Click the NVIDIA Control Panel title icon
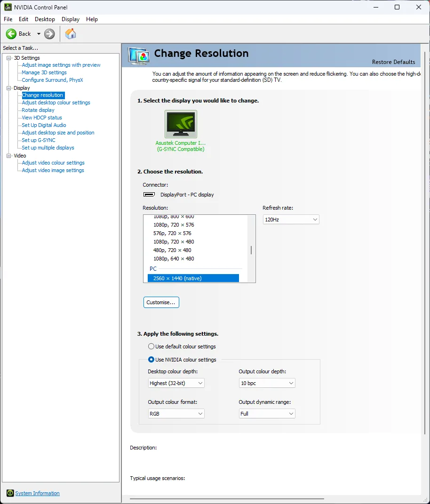 tap(8, 7)
